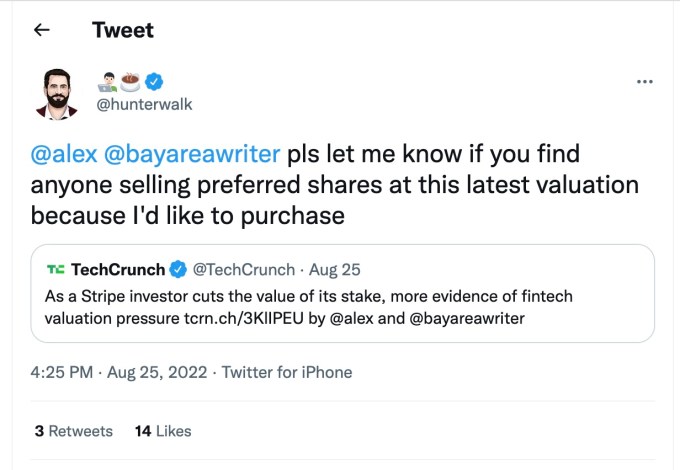The width and height of the screenshot is (680, 470).
Task: View the 14 Likes list
Action: (162, 431)
